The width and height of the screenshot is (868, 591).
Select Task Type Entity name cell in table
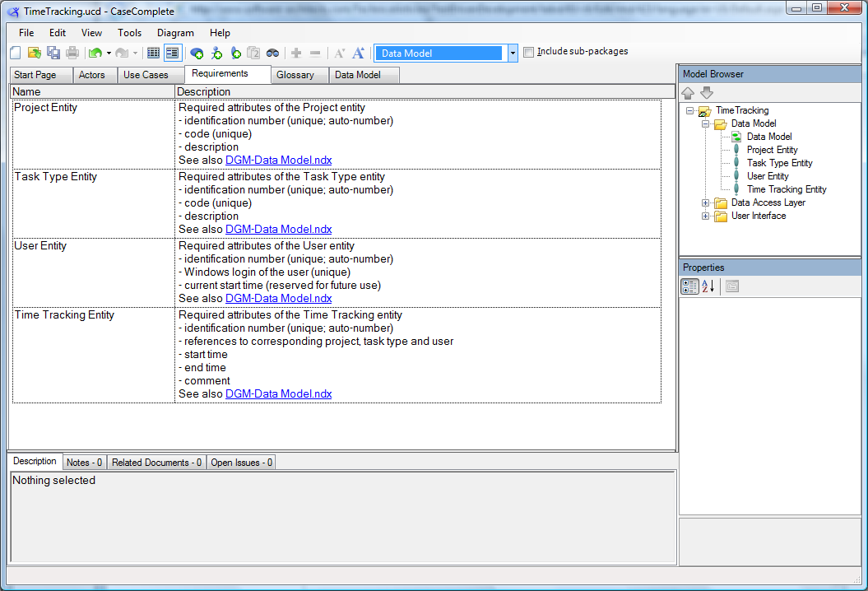[x=93, y=203]
